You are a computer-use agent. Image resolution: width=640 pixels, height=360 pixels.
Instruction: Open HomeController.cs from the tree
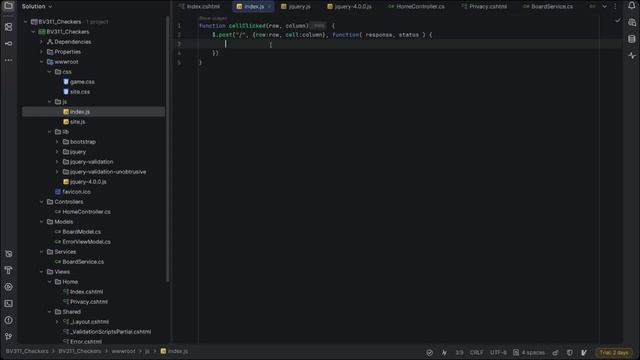(82, 212)
